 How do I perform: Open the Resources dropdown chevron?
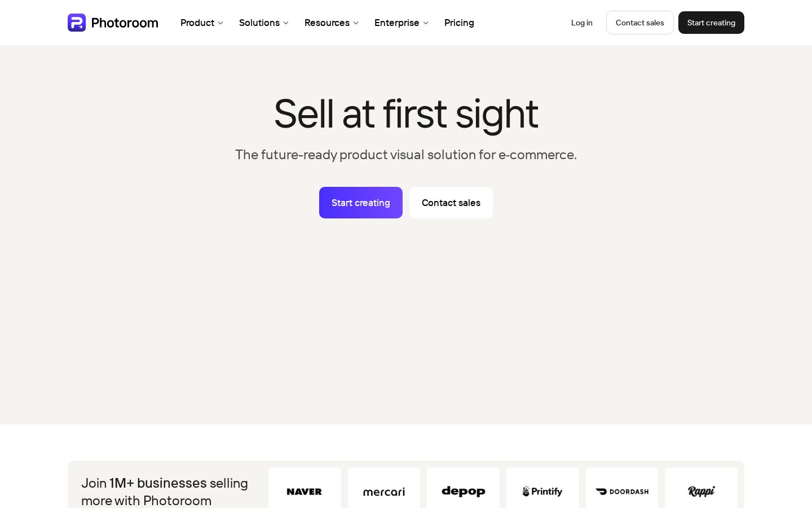click(356, 23)
